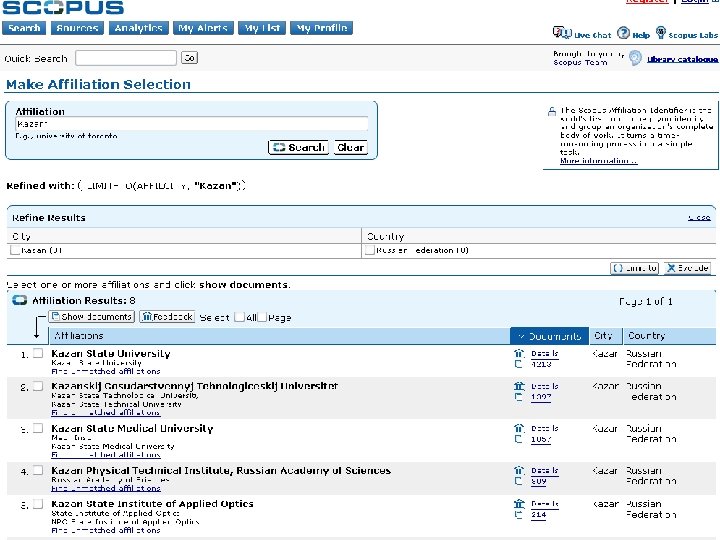Viewport: 720px width, 540px height.
Task: Open the More information link
Action: tap(598, 161)
